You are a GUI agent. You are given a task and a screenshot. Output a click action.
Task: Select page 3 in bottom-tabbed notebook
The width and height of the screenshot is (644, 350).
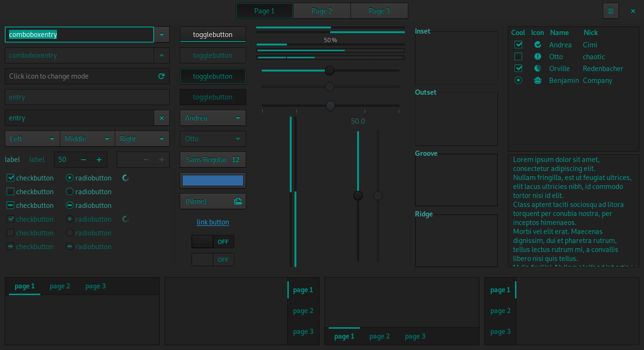[415, 336]
